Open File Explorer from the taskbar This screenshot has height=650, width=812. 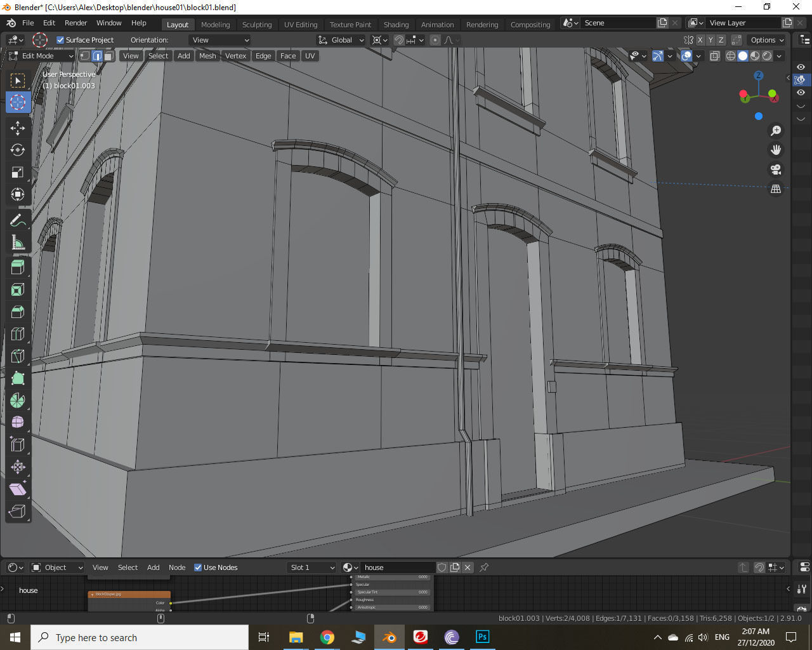pos(296,637)
